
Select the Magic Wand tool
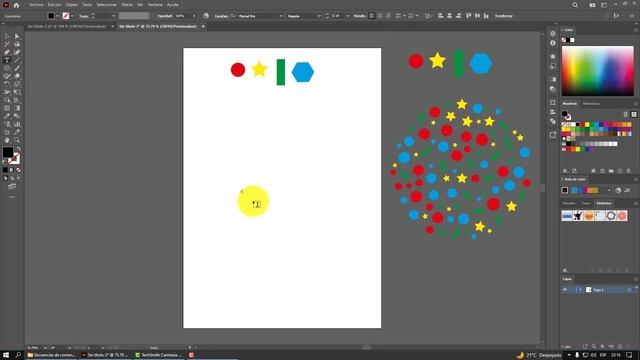7,44
